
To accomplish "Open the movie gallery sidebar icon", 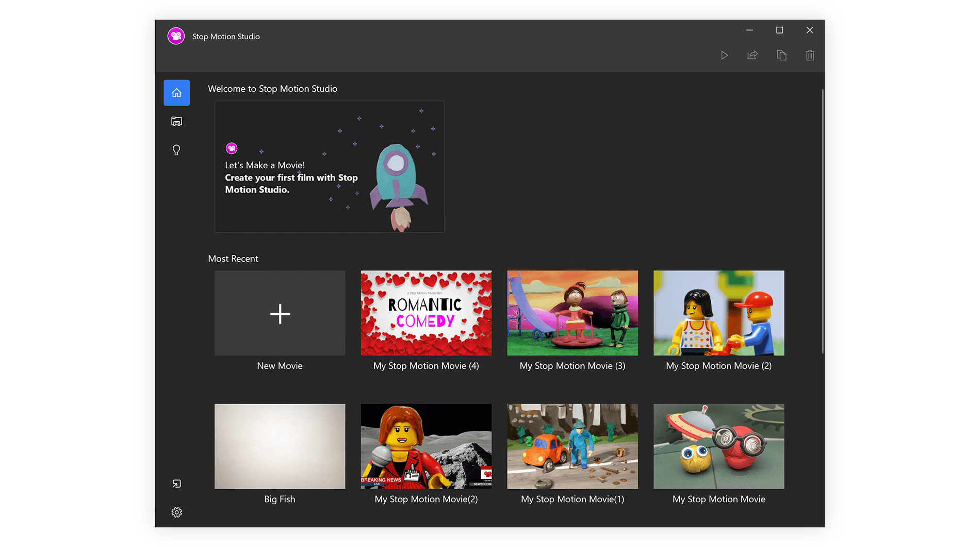I will (176, 121).
